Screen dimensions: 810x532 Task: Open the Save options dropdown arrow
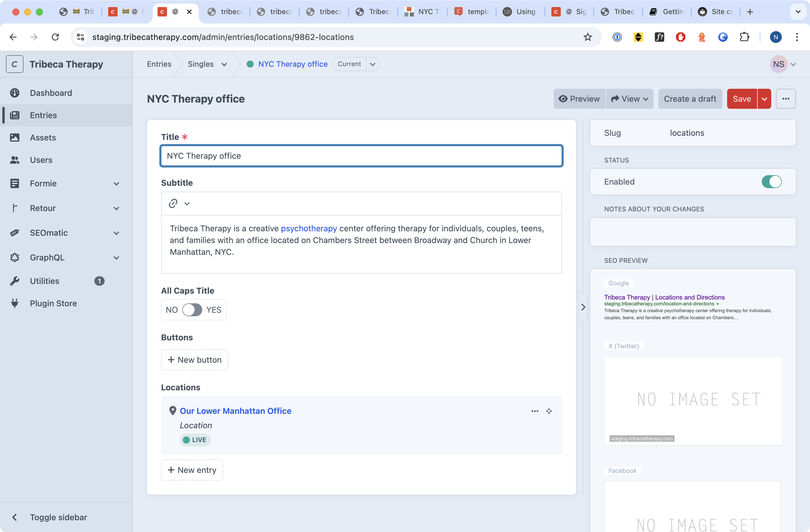[764, 99]
